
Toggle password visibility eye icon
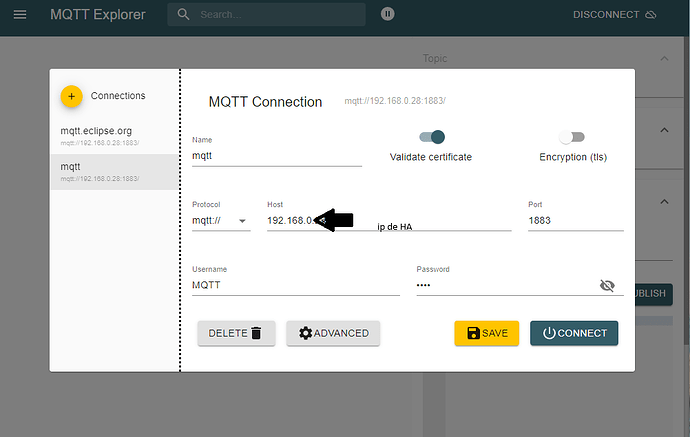coord(607,286)
